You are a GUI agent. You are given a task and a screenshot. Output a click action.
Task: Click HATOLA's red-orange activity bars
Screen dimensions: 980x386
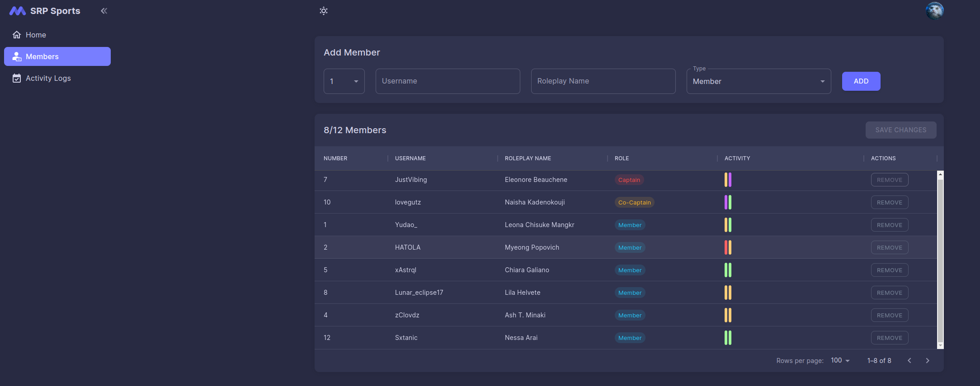[728, 247]
